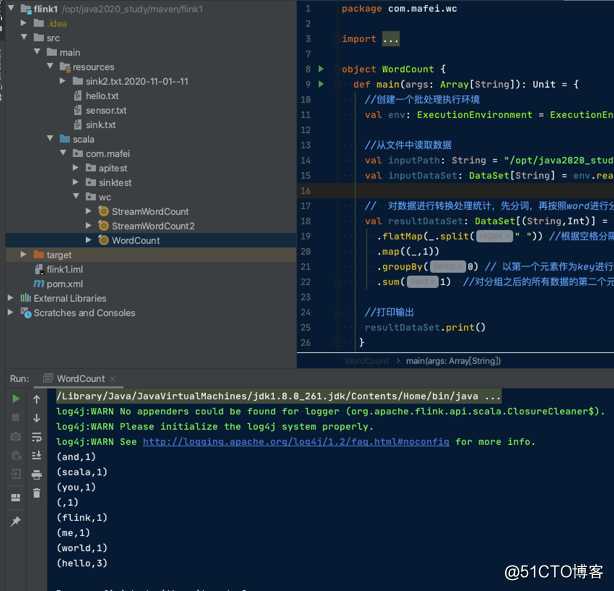The width and height of the screenshot is (614, 591).
Task: Select the target folder
Action: point(59,255)
